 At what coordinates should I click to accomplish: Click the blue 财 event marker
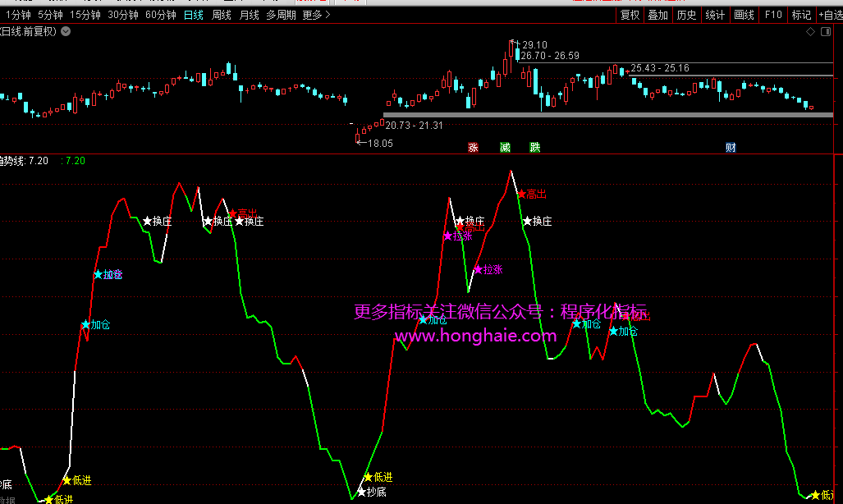[x=731, y=148]
